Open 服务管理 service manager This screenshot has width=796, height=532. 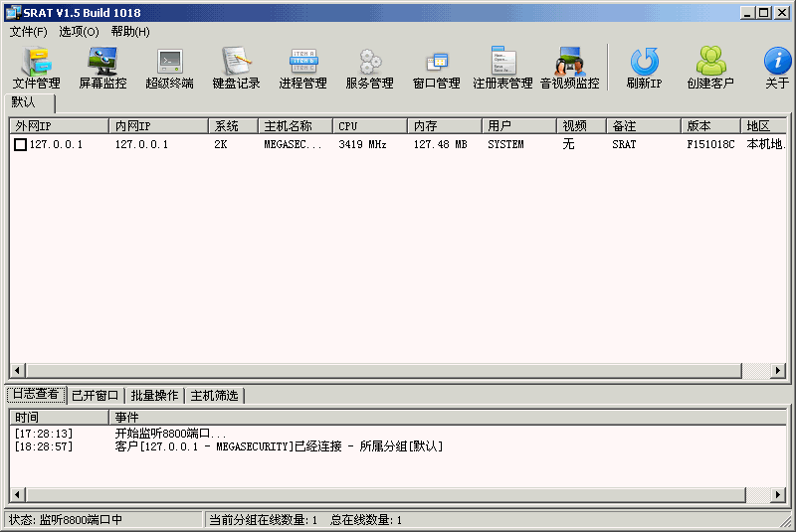tap(369, 68)
